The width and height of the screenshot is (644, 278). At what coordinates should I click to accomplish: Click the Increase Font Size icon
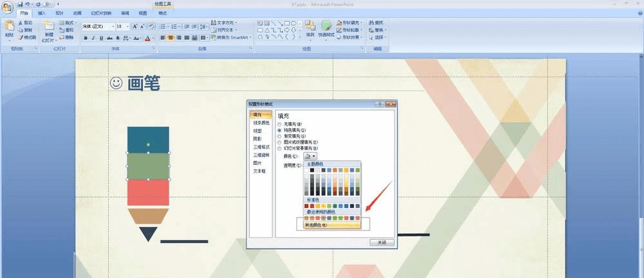[x=135, y=26]
